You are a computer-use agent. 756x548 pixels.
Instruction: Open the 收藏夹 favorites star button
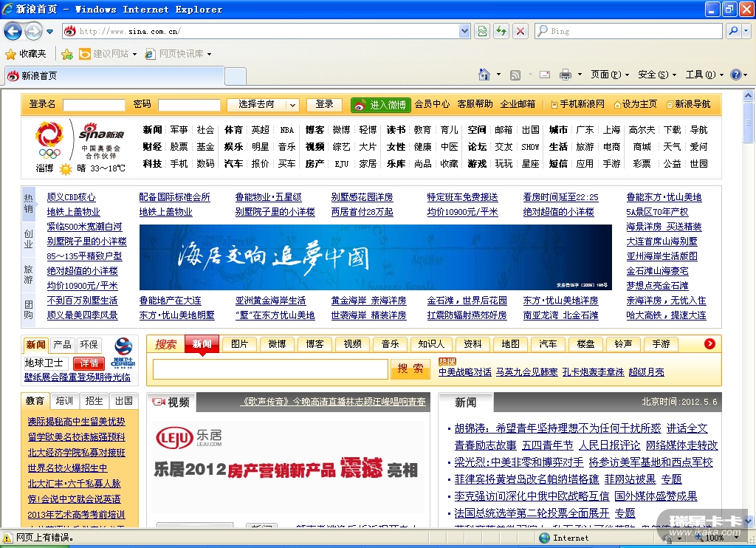click(x=26, y=54)
